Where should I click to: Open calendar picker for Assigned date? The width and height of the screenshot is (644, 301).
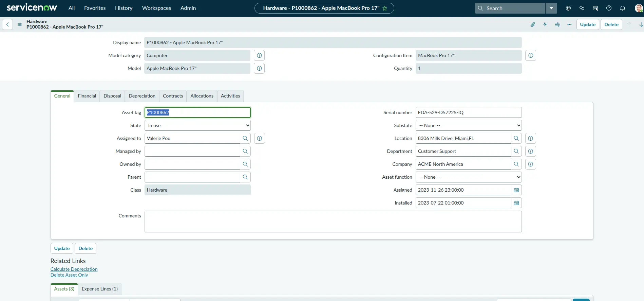pyautogui.click(x=516, y=190)
